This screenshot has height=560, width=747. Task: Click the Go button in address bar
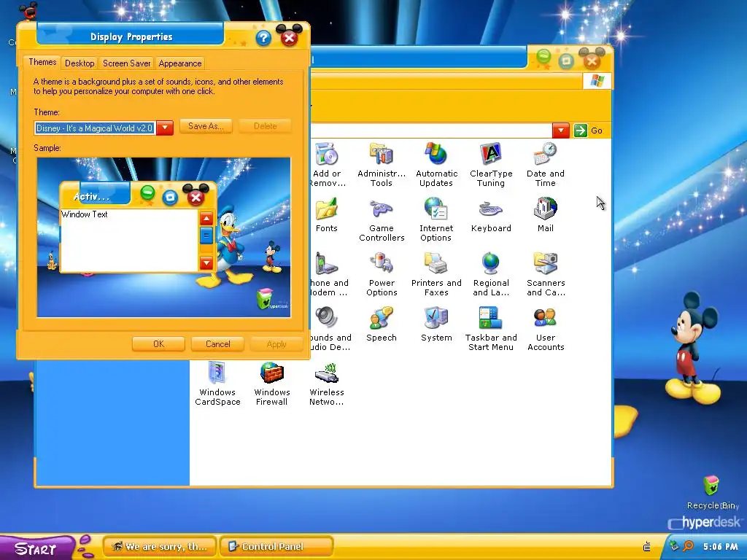point(589,131)
